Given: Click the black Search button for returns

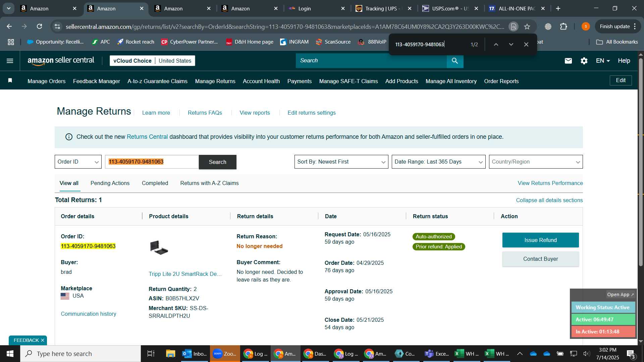Looking at the screenshot, I should point(218,162).
